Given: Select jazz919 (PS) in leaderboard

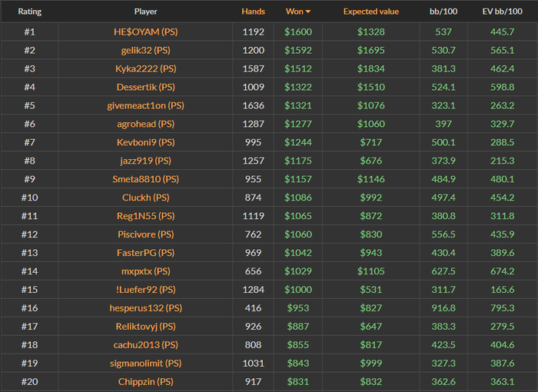Looking at the screenshot, I should (x=145, y=161).
